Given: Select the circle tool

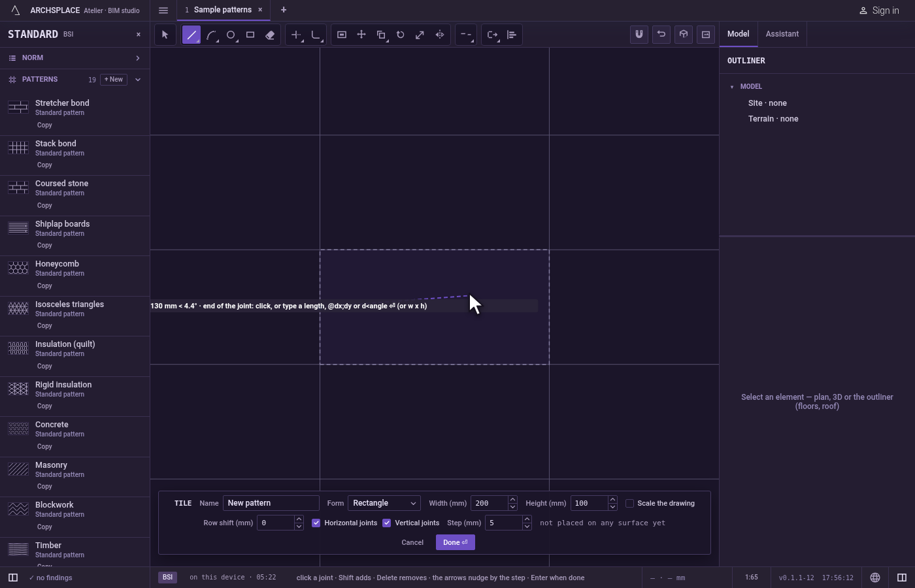Looking at the screenshot, I should [231, 35].
